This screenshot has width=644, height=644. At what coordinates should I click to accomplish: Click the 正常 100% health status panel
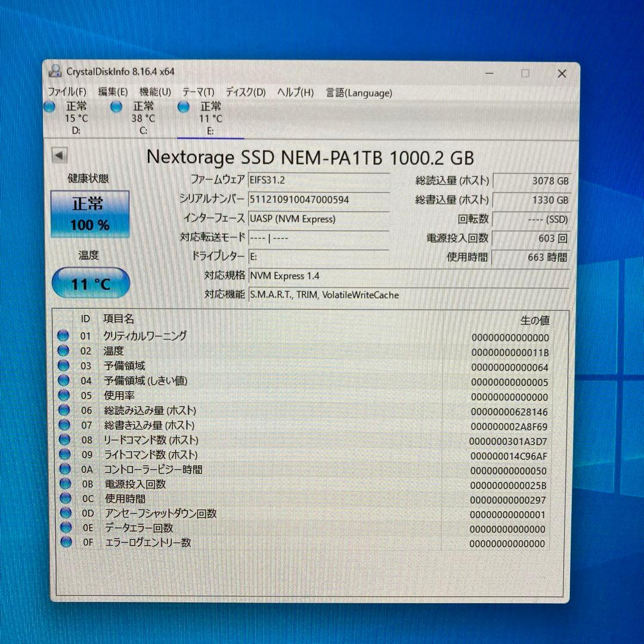90,212
